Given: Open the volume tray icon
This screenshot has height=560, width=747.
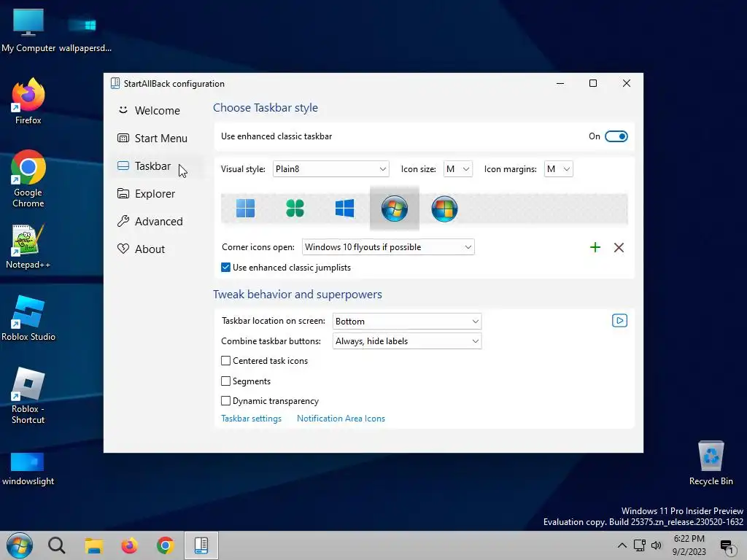Looking at the screenshot, I should tap(657, 545).
